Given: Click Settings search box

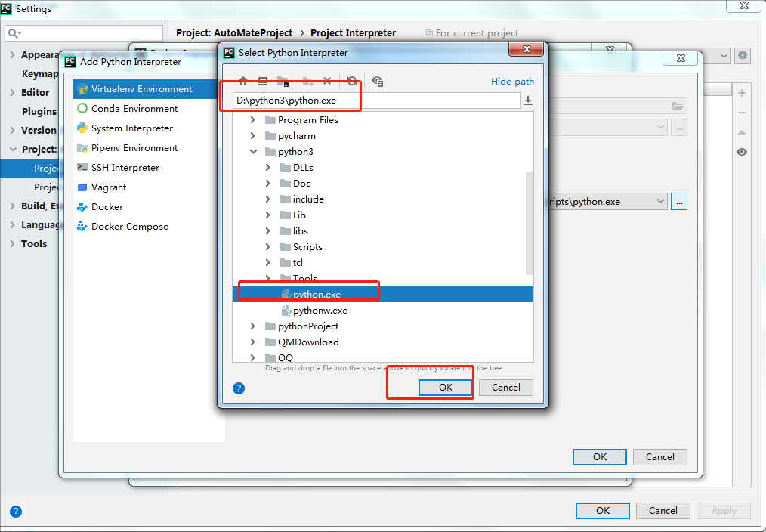Looking at the screenshot, I should 84,33.
